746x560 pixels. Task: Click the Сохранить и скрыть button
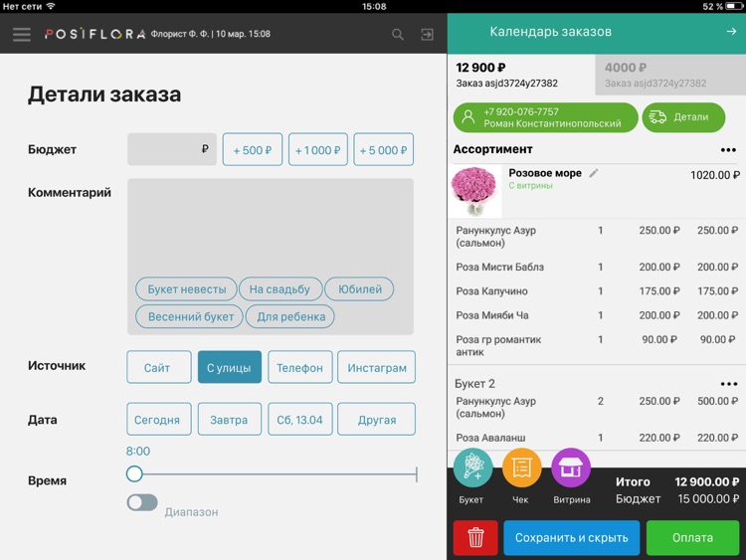tap(571, 538)
